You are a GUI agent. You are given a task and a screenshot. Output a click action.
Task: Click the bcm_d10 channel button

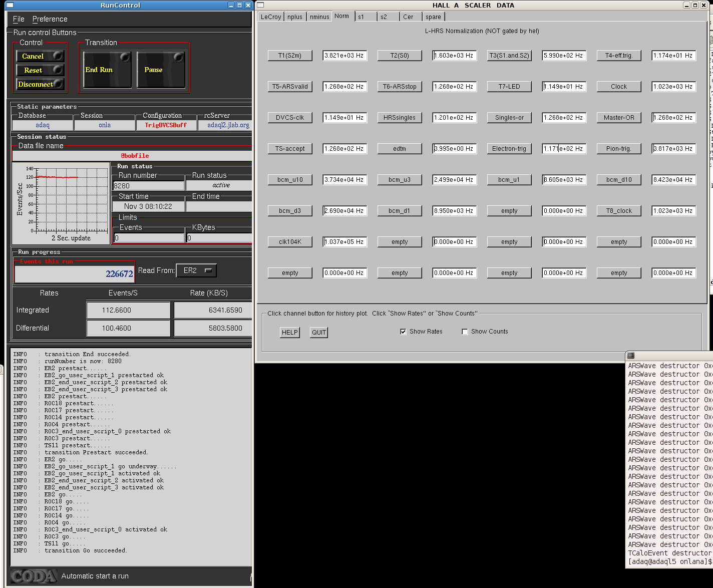click(619, 180)
